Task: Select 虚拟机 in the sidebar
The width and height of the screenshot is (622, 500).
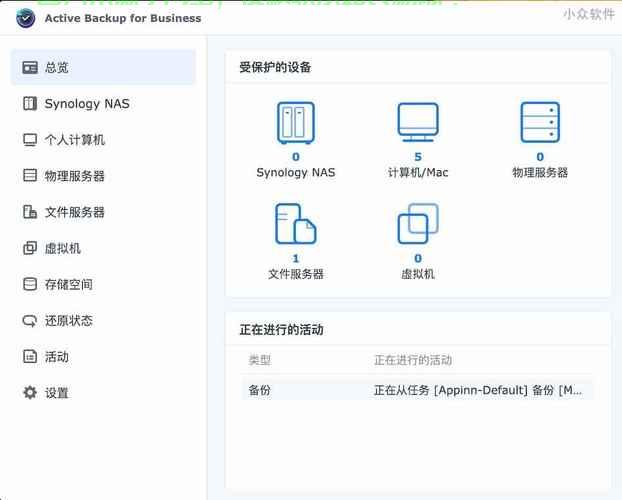Action: pyautogui.click(x=103, y=248)
